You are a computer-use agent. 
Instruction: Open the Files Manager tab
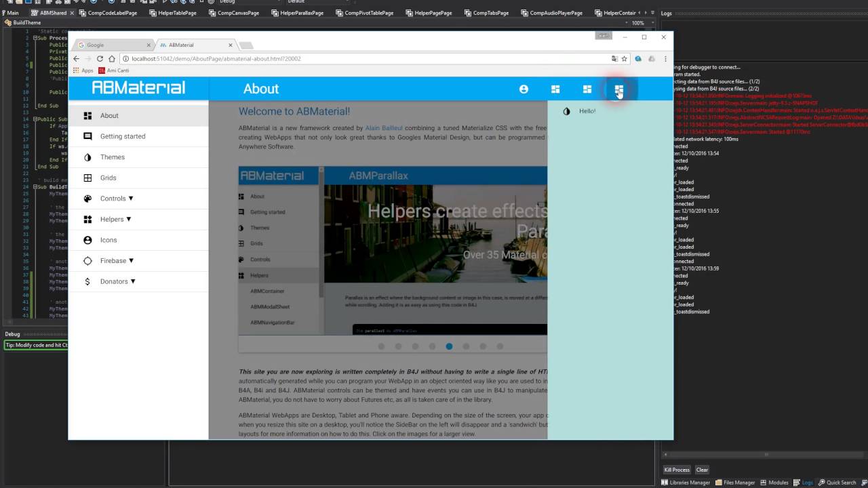735,483
